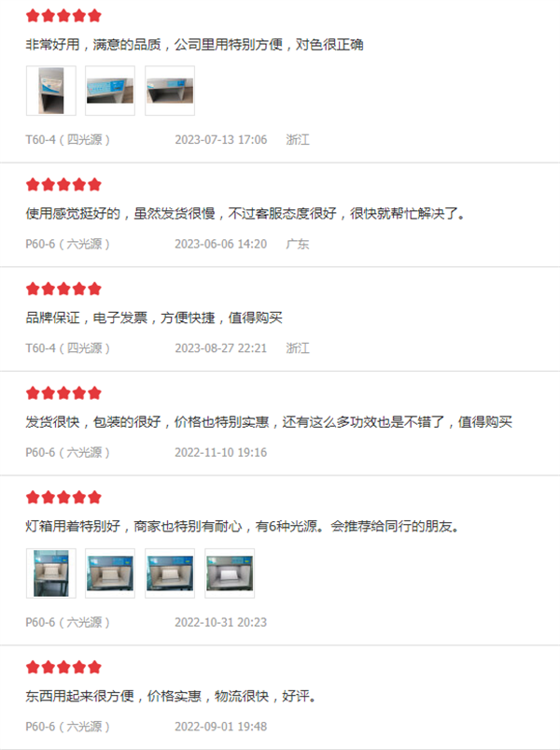This screenshot has height=750, width=560.
Task: Click 广东 location of second review
Action: pyautogui.click(x=298, y=244)
